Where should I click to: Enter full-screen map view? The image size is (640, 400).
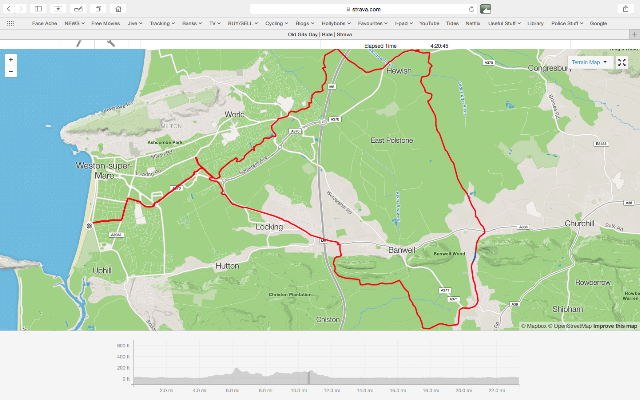click(x=622, y=62)
